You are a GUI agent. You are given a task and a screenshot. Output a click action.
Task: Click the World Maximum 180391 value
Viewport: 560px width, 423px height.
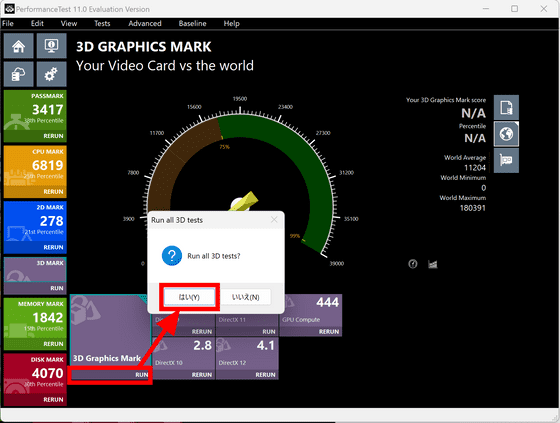point(472,208)
